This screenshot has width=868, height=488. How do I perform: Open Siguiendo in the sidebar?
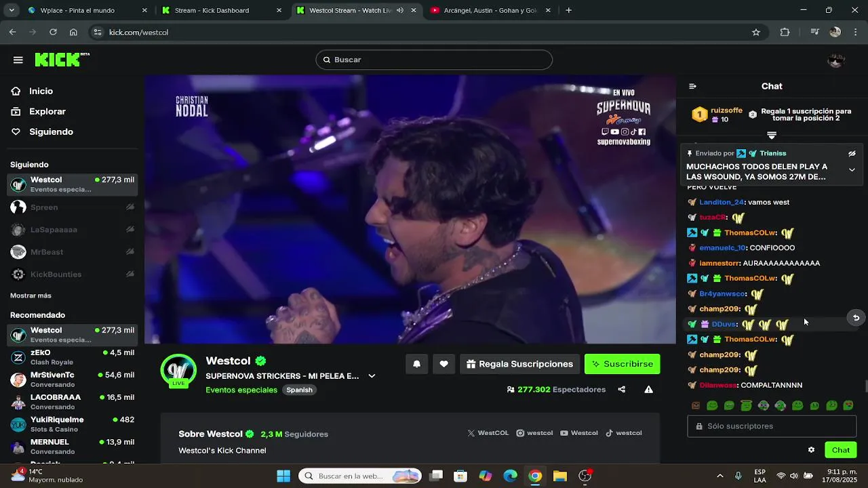(x=51, y=131)
